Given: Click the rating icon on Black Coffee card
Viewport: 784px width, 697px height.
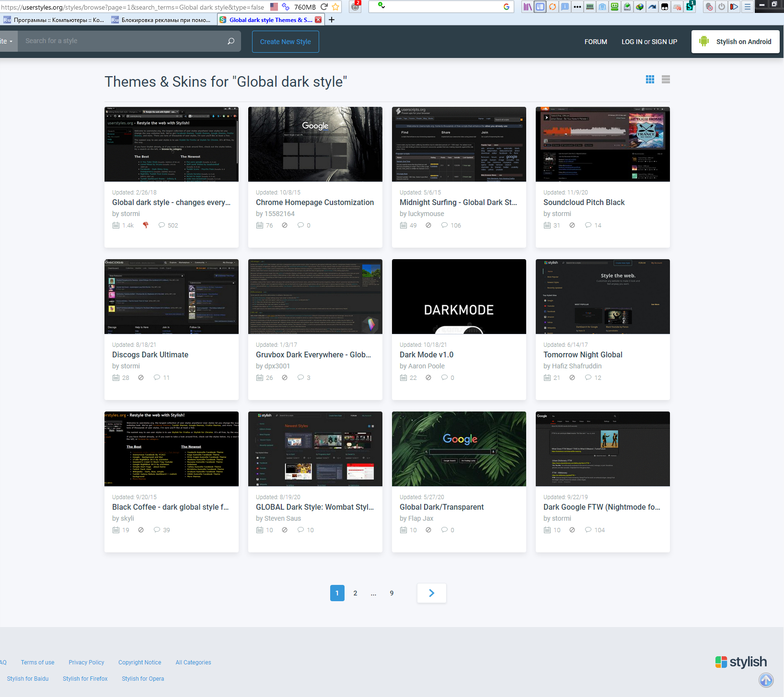Looking at the screenshot, I should point(141,530).
